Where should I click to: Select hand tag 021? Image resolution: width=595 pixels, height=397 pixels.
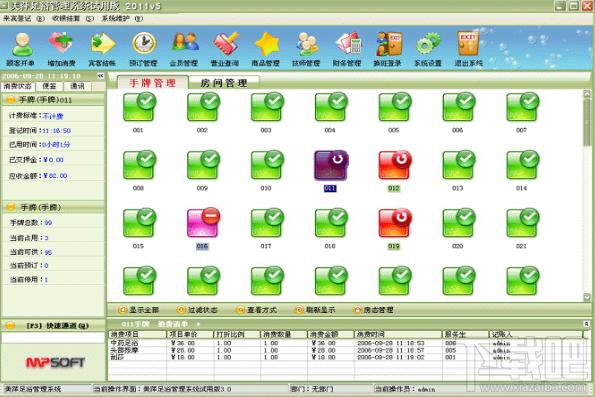pos(522,223)
